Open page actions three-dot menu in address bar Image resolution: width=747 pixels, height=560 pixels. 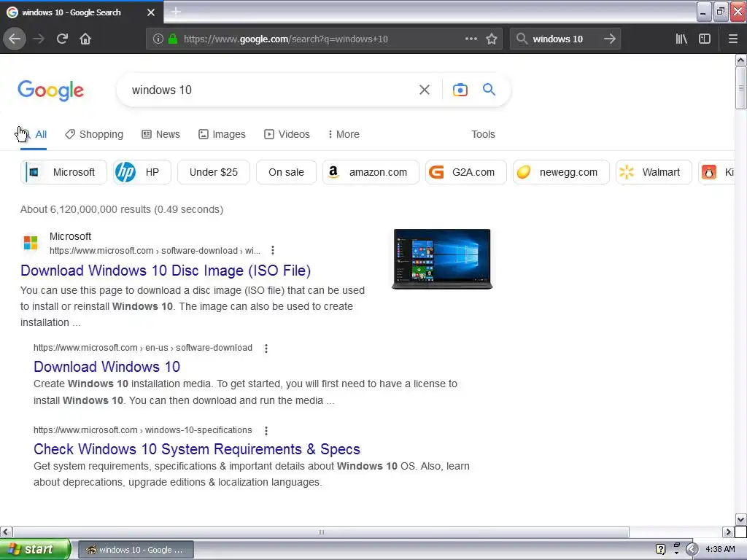(471, 39)
